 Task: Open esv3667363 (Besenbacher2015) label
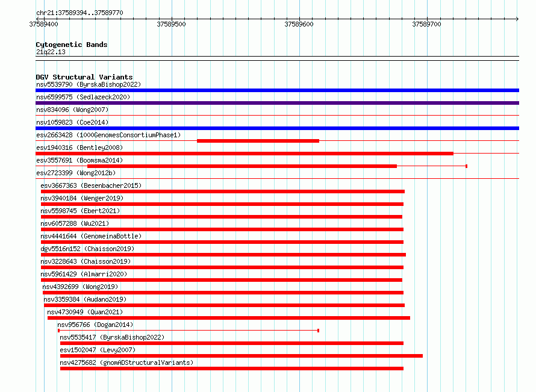coord(91,185)
